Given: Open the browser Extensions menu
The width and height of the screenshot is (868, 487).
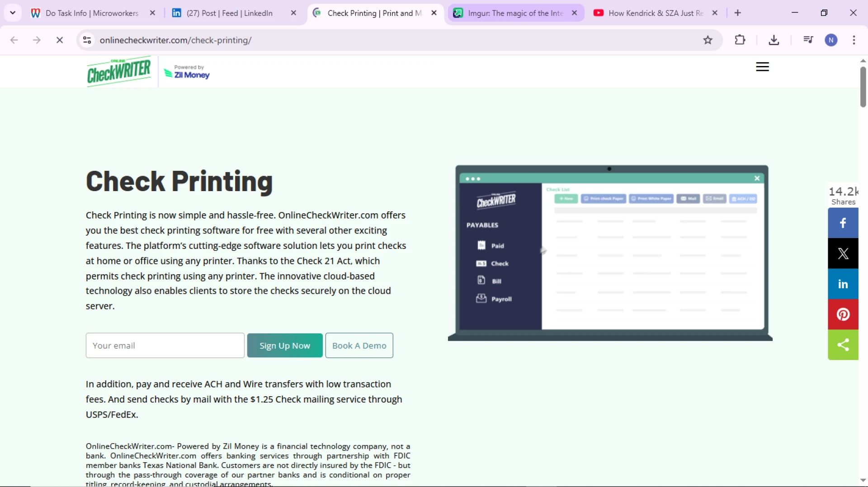Looking at the screenshot, I should coord(740,40).
